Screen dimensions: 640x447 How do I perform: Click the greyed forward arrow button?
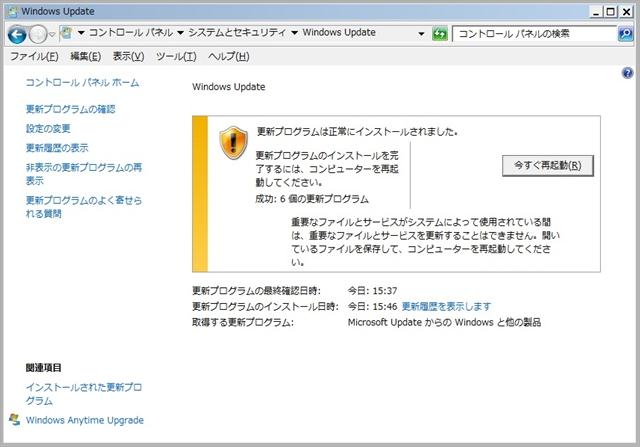click(38, 34)
